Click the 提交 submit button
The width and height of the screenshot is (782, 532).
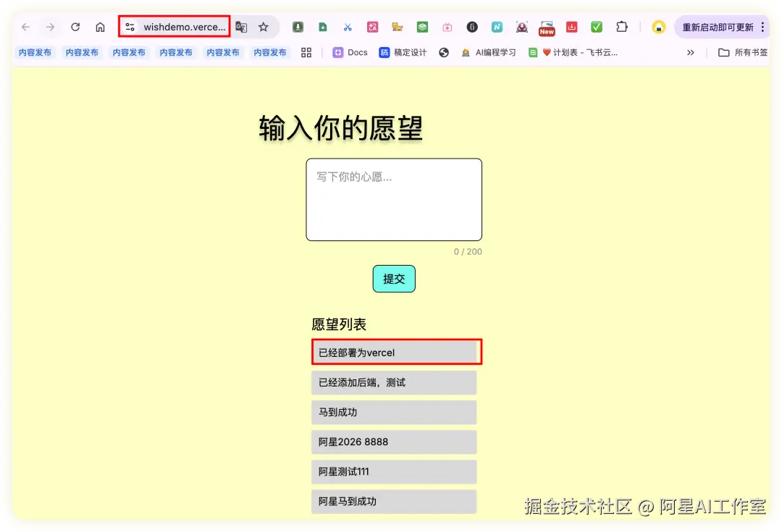[393, 279]
